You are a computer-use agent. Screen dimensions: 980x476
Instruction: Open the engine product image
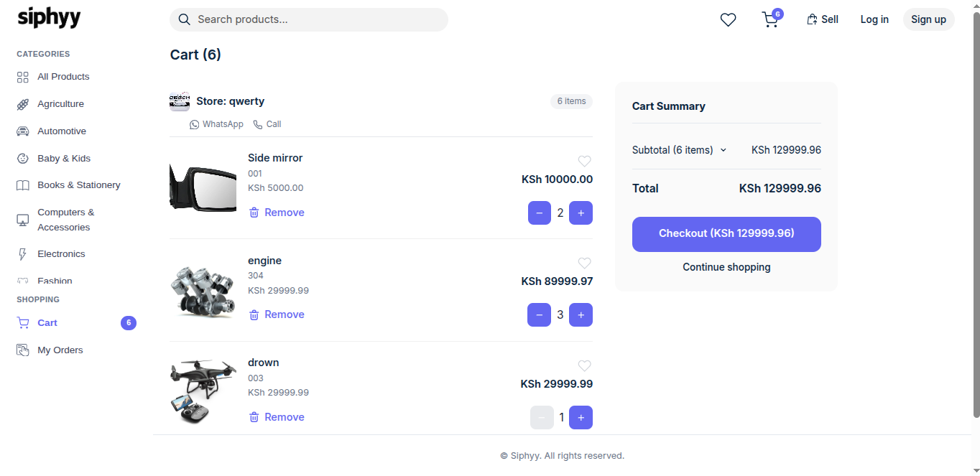point(203,290)
